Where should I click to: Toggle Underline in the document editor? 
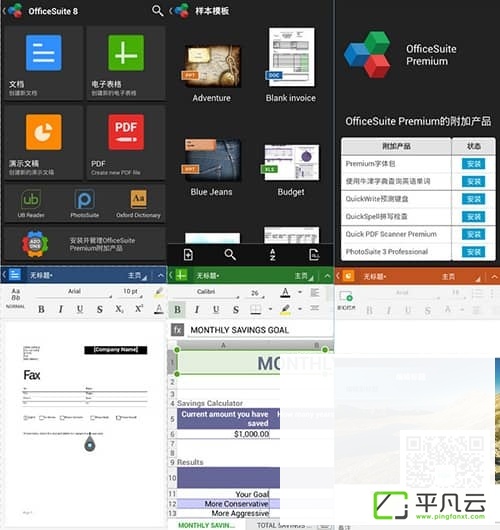click(x=80, y=309)
